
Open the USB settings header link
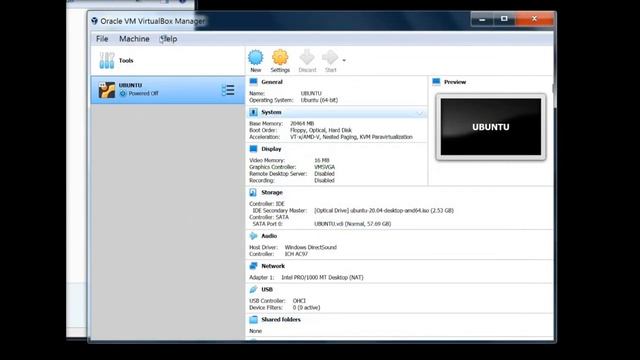click(267, 289)
